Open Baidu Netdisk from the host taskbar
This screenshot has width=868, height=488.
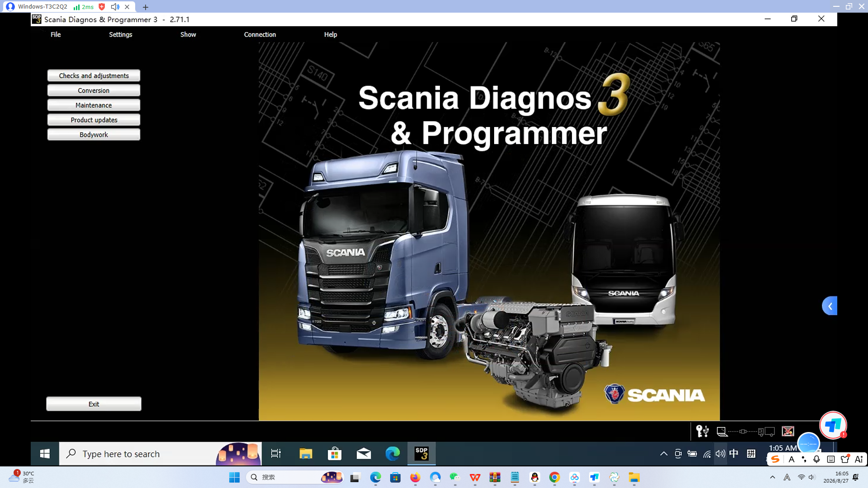[x=574, y=477]
